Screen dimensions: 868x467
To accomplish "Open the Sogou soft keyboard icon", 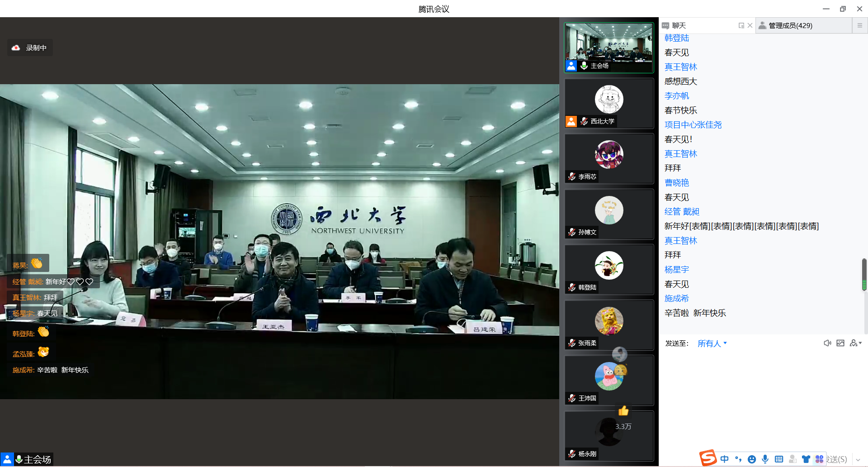I will tap(779, 459).
